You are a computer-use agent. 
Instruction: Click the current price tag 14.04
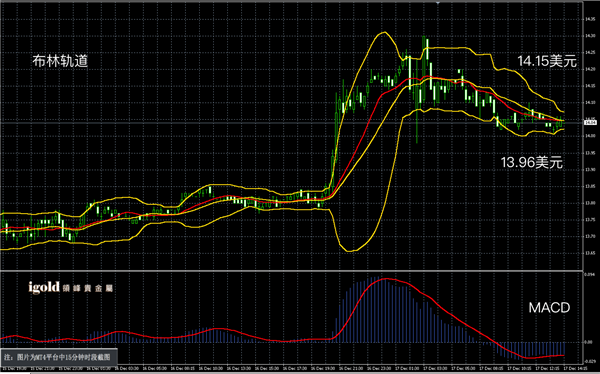pyautogui.click(x=590, y=122)
